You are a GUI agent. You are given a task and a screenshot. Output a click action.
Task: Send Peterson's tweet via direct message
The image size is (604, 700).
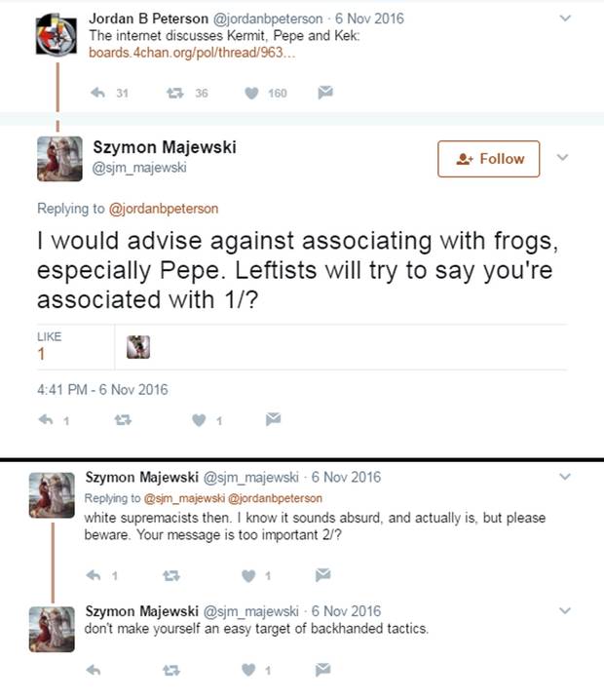pos(327,94)
